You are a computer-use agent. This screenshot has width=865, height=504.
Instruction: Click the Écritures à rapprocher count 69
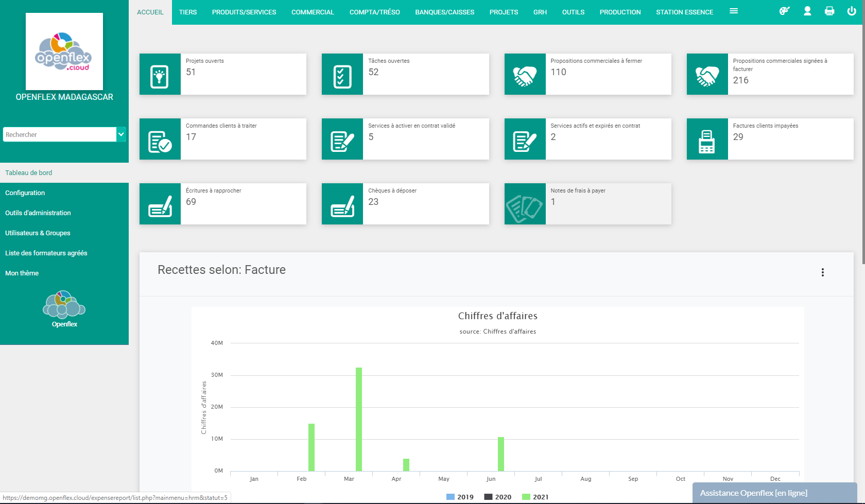point(191,202)
